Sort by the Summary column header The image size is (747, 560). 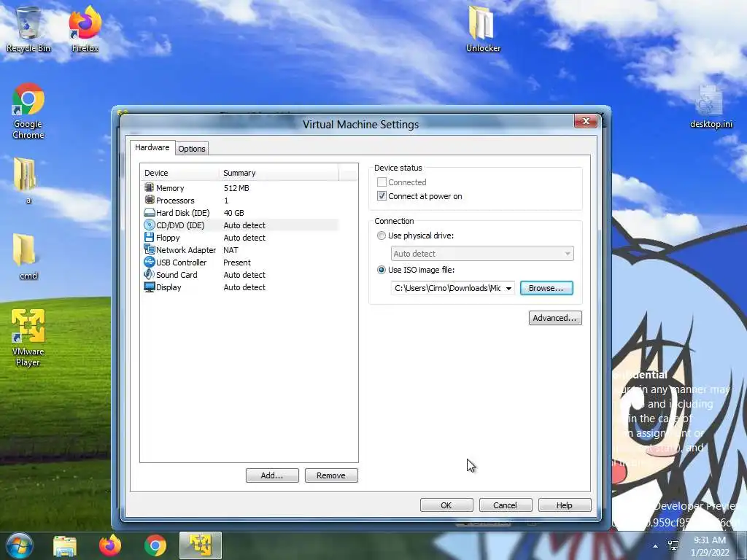tap(279, 173)
